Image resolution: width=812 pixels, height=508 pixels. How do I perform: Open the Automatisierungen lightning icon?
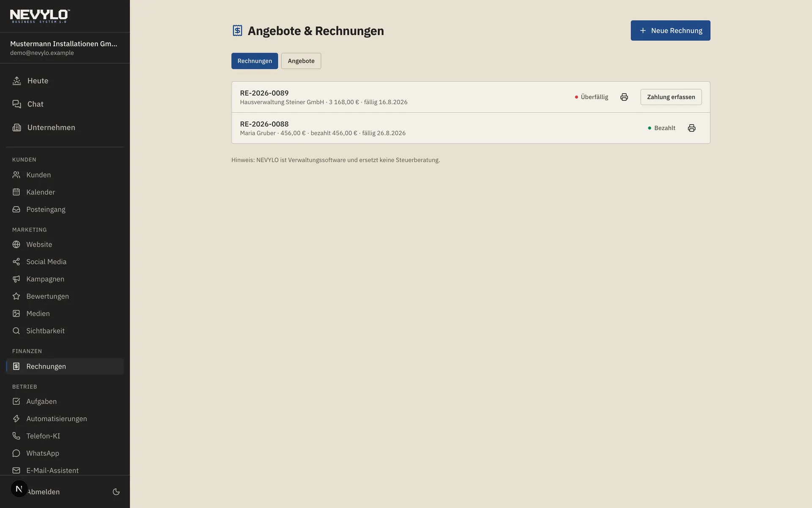point(16,419)
